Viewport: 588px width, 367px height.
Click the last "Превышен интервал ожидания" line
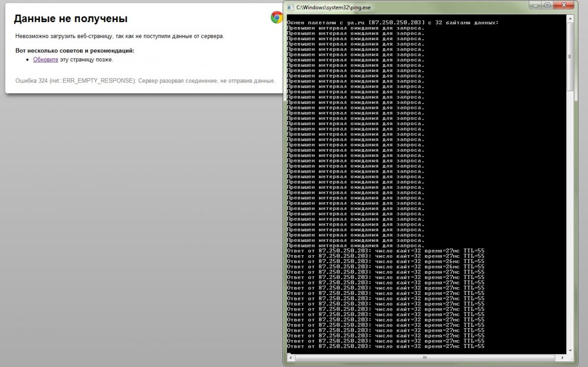pos(356,245)
